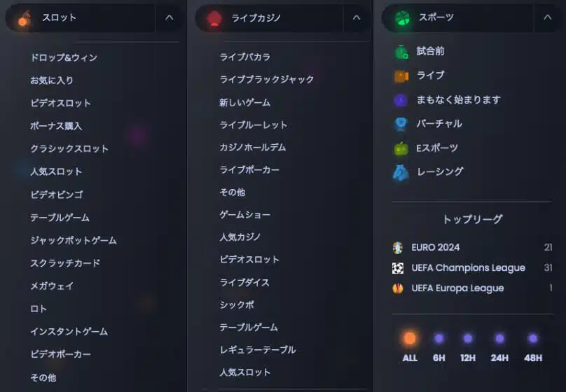This screenshot has height=392, width=566.
Task: Click the orange camera icon next to ライブ
Action: (x=401, y=76)
